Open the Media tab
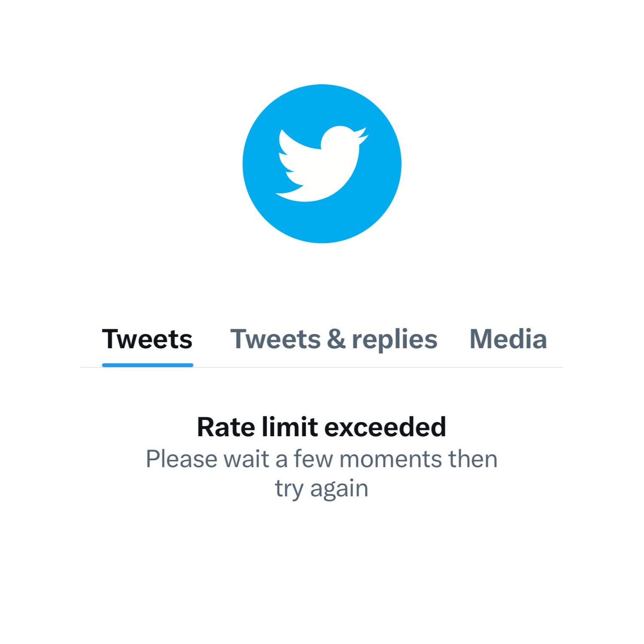This screenshot has width=644, height=644. coord(508,339)
